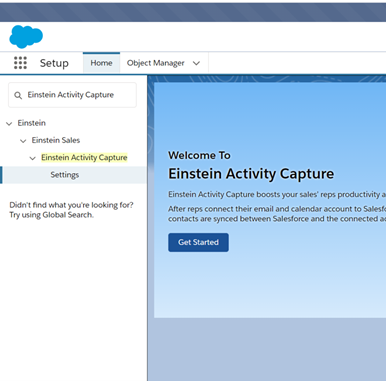Screen dimensions: 386x381
Task: Collapse the Einstein Sales chevron
Action: 23,141
